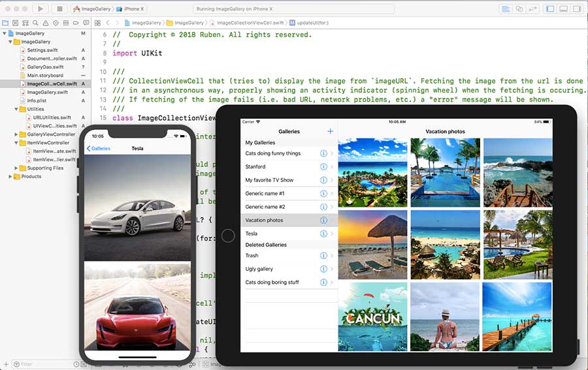Open the related items grid menu
588x370 pixels.
click(97, 23)
